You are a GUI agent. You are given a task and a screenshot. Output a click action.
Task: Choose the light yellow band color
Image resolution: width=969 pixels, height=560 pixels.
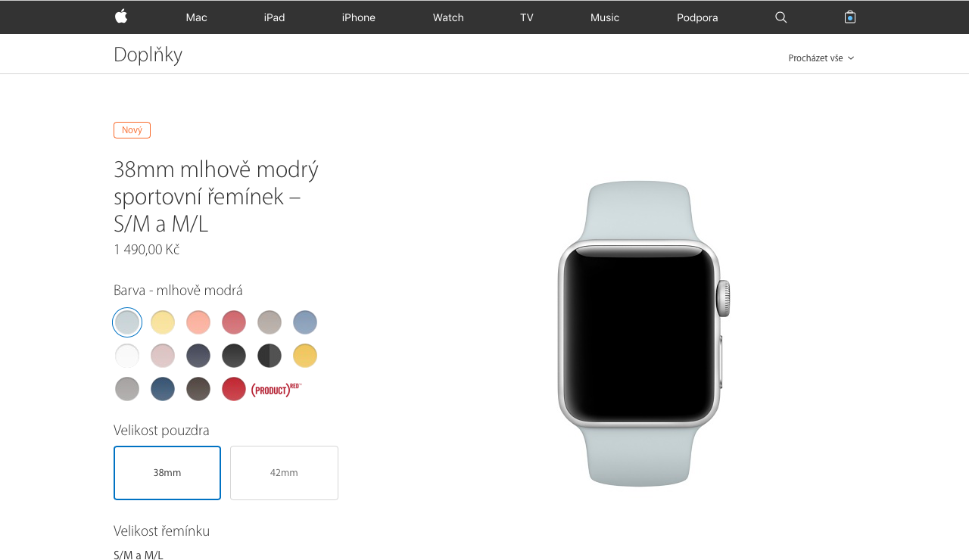pyautogui.click(x=163, y=322)
